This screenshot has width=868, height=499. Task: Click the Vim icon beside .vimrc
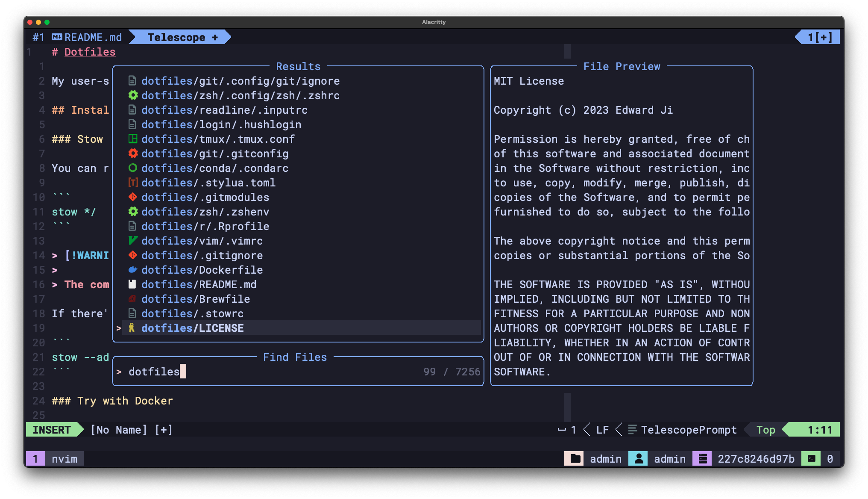[x=133, y=241]
